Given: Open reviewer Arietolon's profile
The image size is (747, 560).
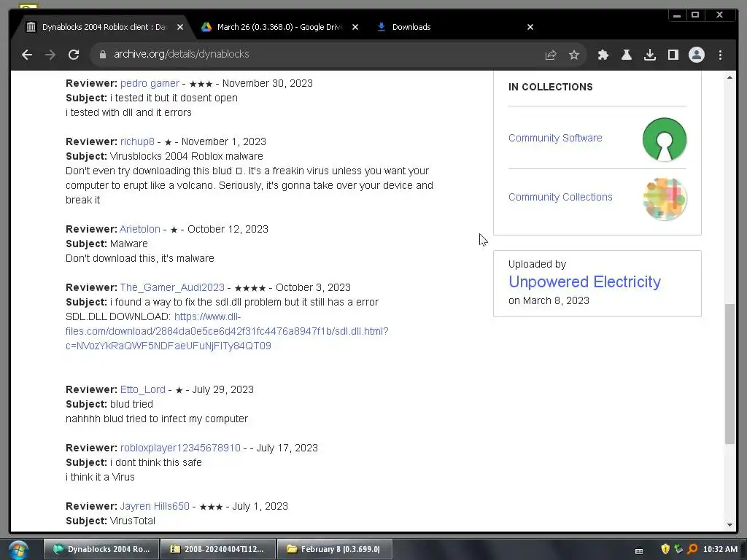Looking at the screenshot, I should (x=139, y=229).
